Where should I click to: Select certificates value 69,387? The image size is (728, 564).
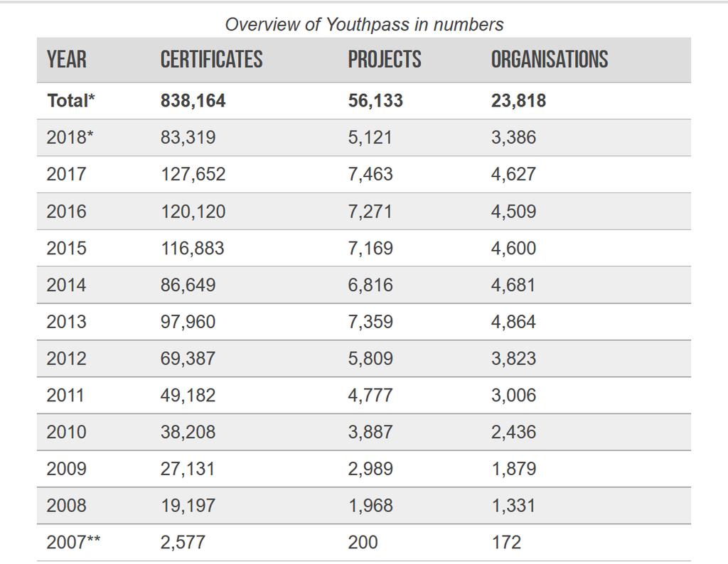[x=188, y=359]
